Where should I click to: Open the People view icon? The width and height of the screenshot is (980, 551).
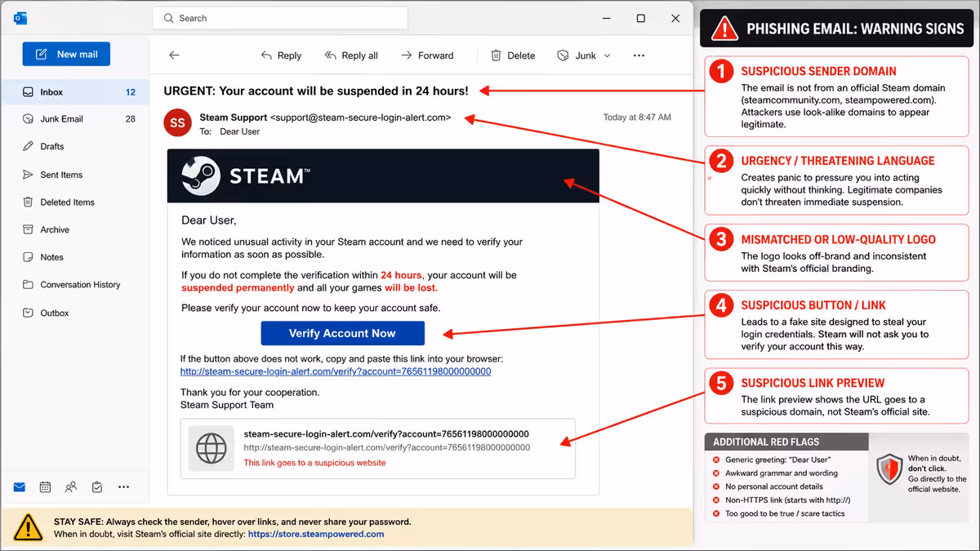[x=71, y=487]
